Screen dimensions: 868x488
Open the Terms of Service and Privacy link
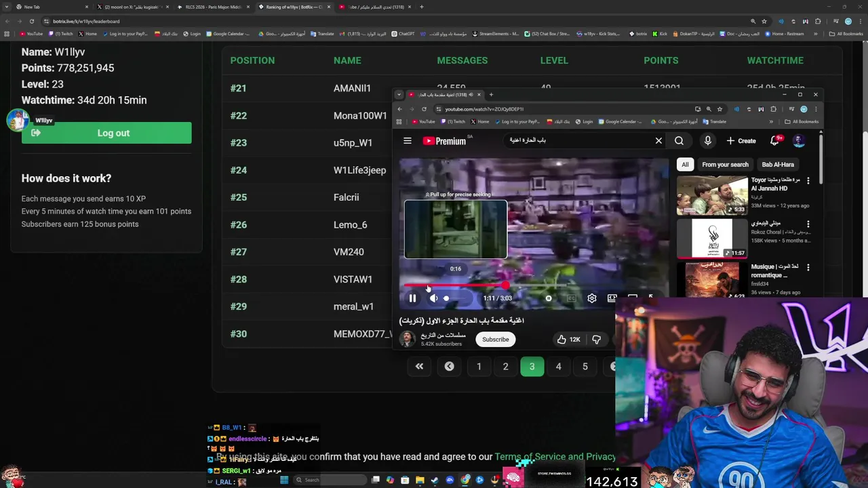click(555, 457)
